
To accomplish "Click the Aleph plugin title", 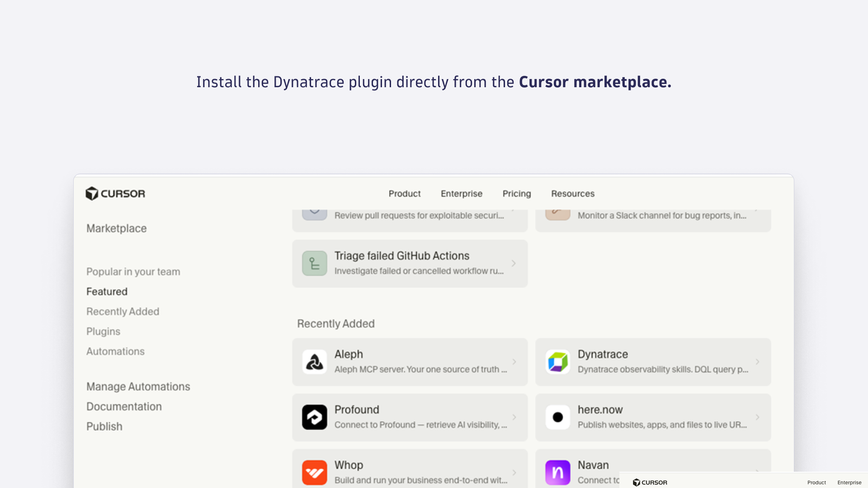I will pyautogui.click(x=349, y=354).
